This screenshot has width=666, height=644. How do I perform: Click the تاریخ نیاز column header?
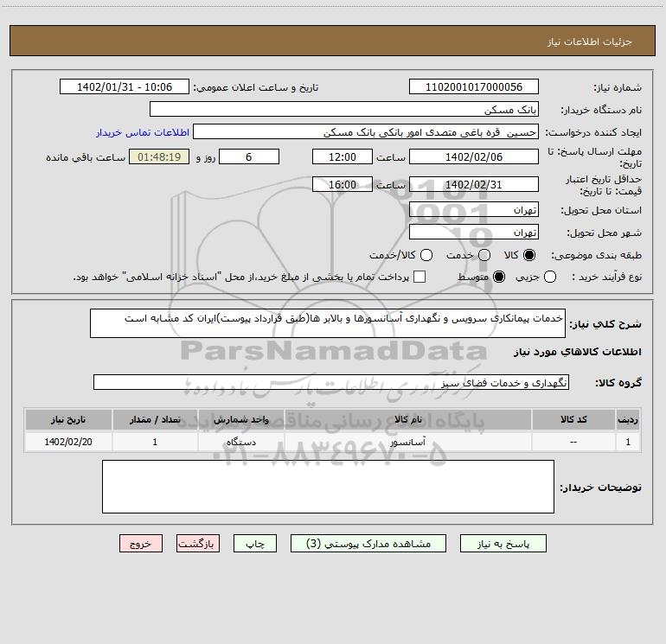pos(68,419)
